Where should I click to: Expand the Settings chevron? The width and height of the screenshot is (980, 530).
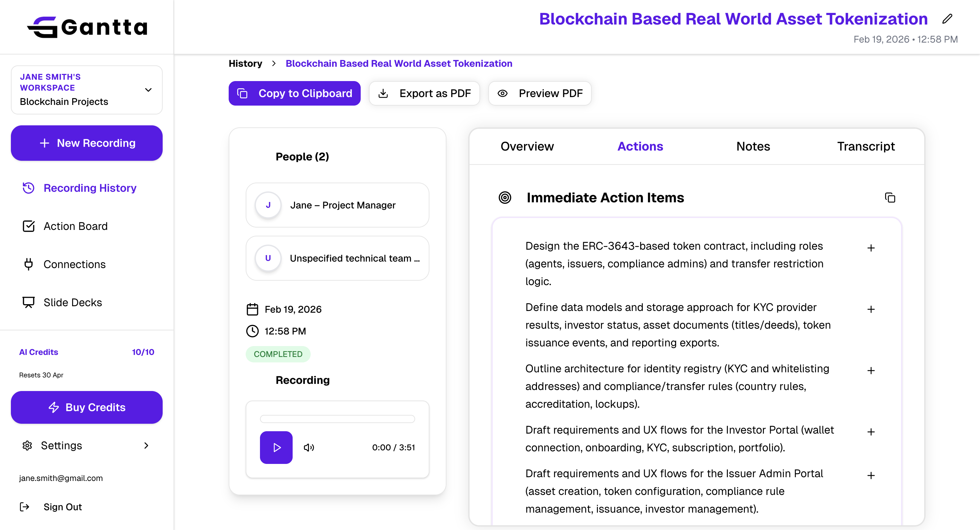(x=146, y=446)
